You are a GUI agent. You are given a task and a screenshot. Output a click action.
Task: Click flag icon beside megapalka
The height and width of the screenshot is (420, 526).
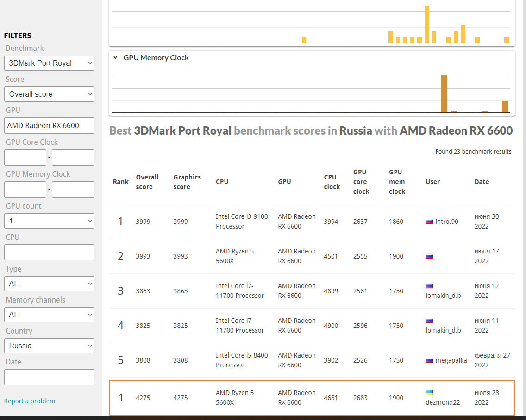tap(429, 360)
